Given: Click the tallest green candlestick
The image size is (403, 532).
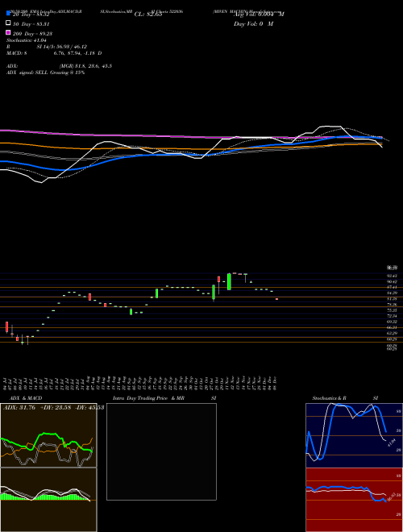Looking at the screenshot, I should point(230,281).
